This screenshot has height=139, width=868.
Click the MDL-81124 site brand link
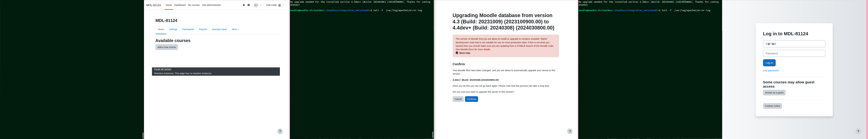(x=154, y=5)
